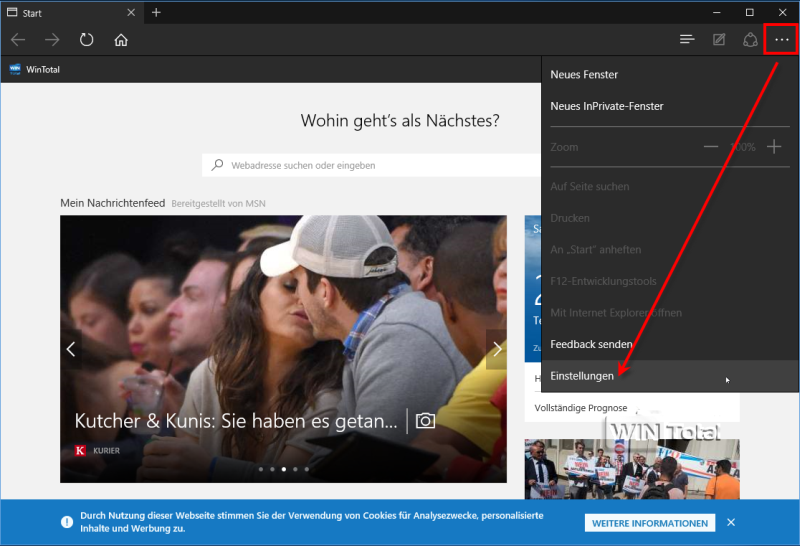Image resolution: width=800 pixels, height=546 pixels.
Task: Go to previous news slide arrow
Action: pos(71,349)
